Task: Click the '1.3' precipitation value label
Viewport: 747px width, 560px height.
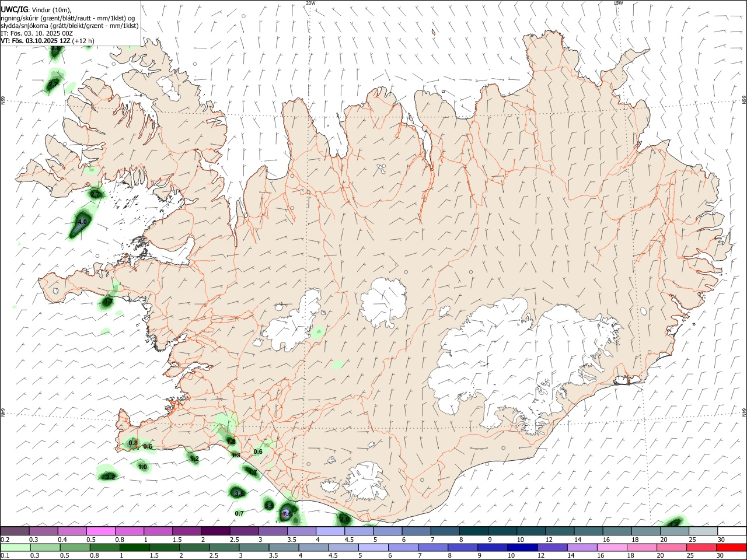Action: click(x=236, y=455)
